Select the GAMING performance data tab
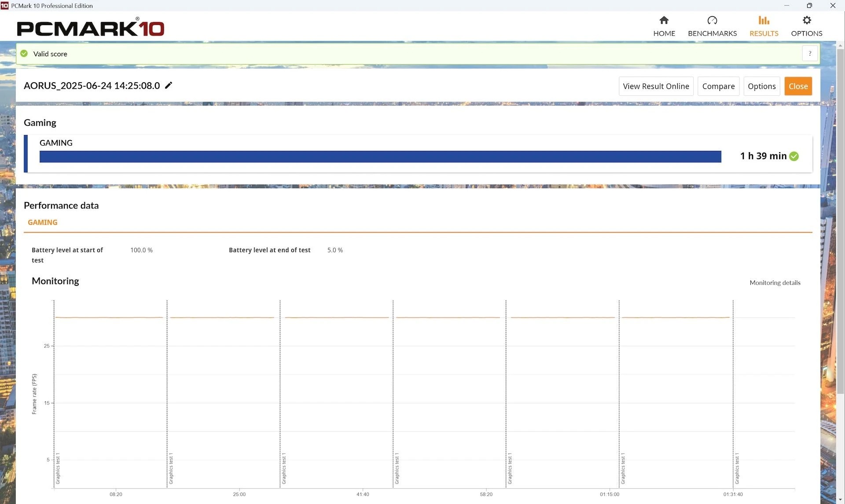 pos(43,223)
